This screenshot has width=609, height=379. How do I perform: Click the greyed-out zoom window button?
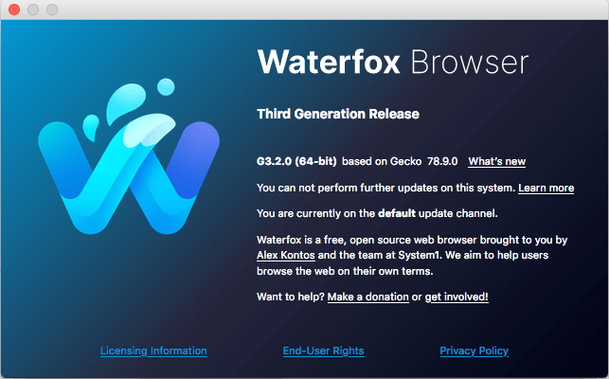[52, 9]
